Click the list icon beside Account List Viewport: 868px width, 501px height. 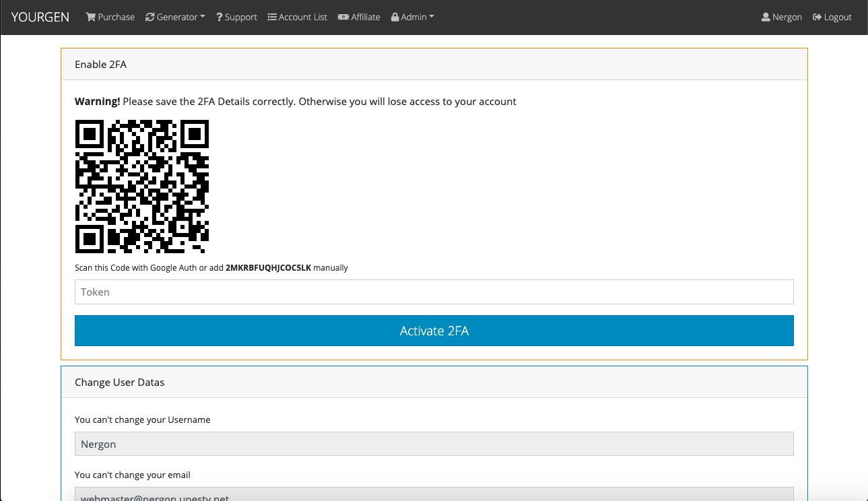(273, 17)
